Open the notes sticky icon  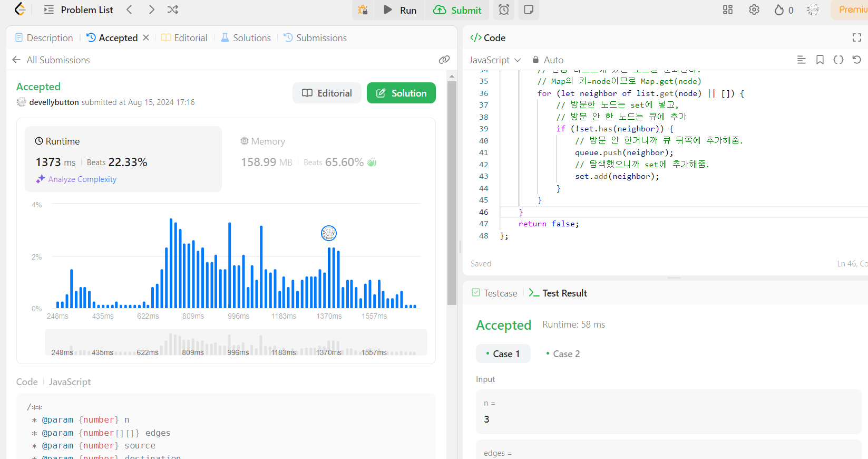point(529,10)
